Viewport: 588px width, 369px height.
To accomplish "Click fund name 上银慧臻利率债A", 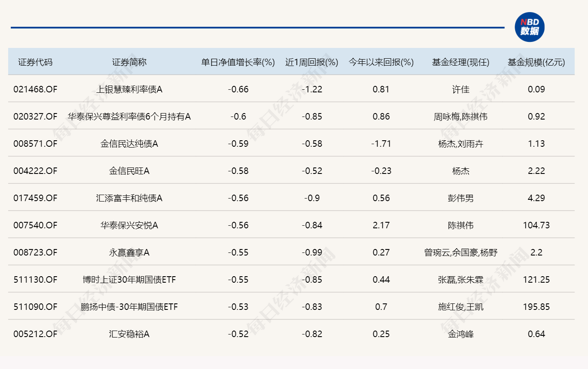I will point(129,89).
